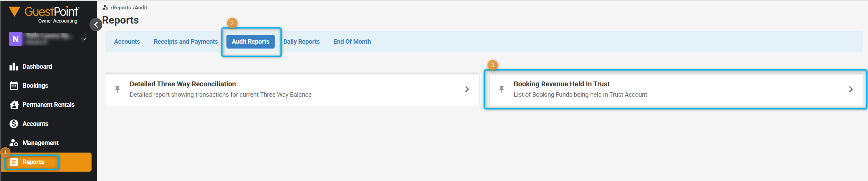Click the Reports document icon
The width and height of the screenshot is (868, 181).
pos(14,162)
